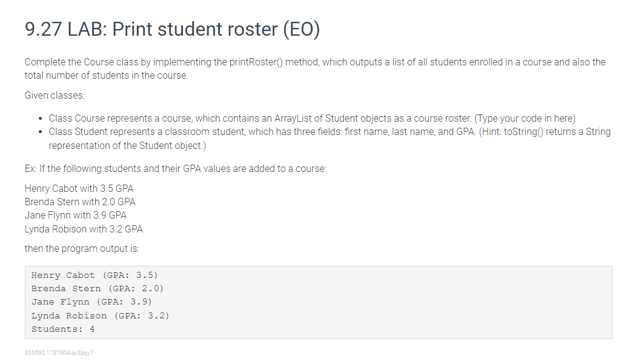This screenshot has width=644, height=362.
Task: Click output line 'Henry Cabot (GPA: 3.5)'
Action: pos(95,275)
